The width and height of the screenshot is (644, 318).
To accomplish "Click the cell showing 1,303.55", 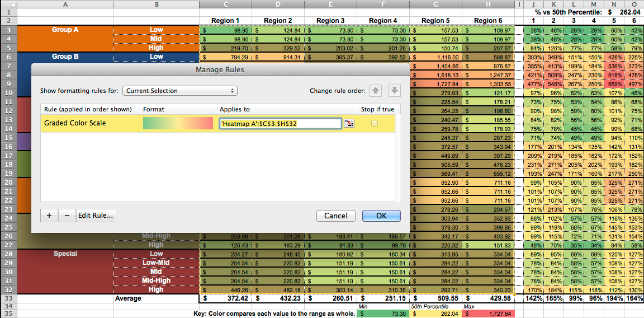I will (x=488, y=84).
